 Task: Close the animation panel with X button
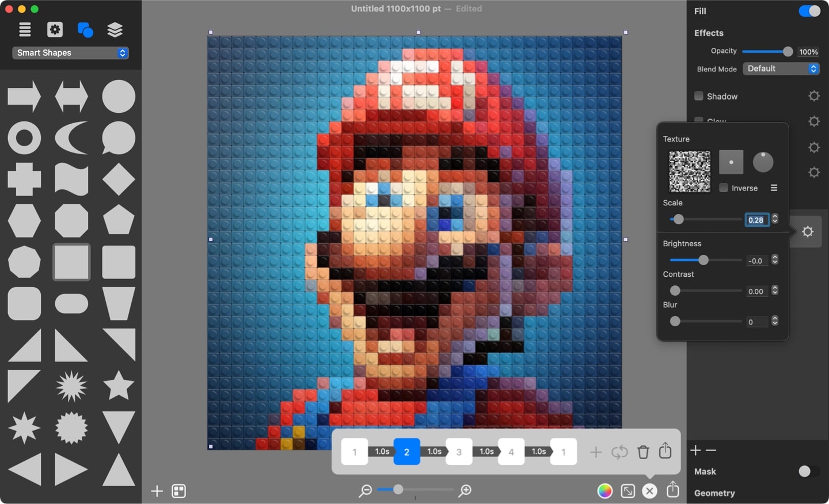(650, 491)
